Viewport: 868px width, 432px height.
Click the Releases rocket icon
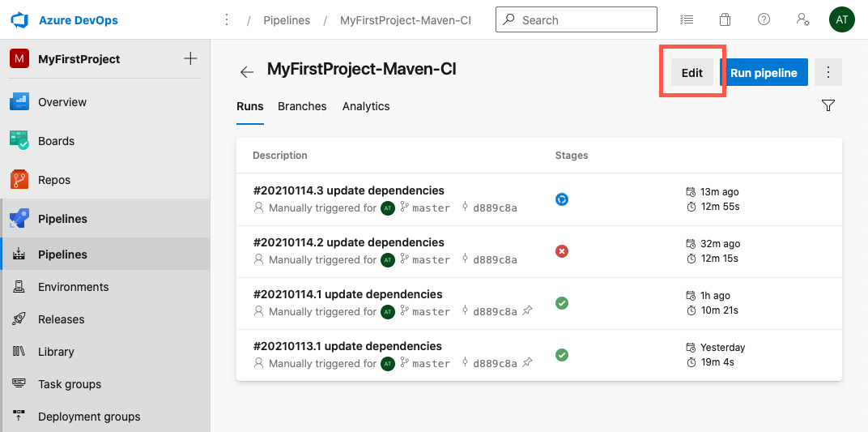tap(19, 319)
